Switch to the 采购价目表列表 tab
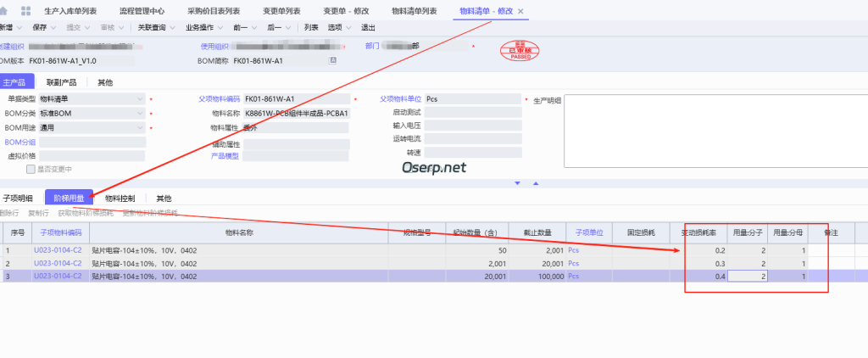Image resolution: width=868 pixels, height=358 pixels. point(214,11)
